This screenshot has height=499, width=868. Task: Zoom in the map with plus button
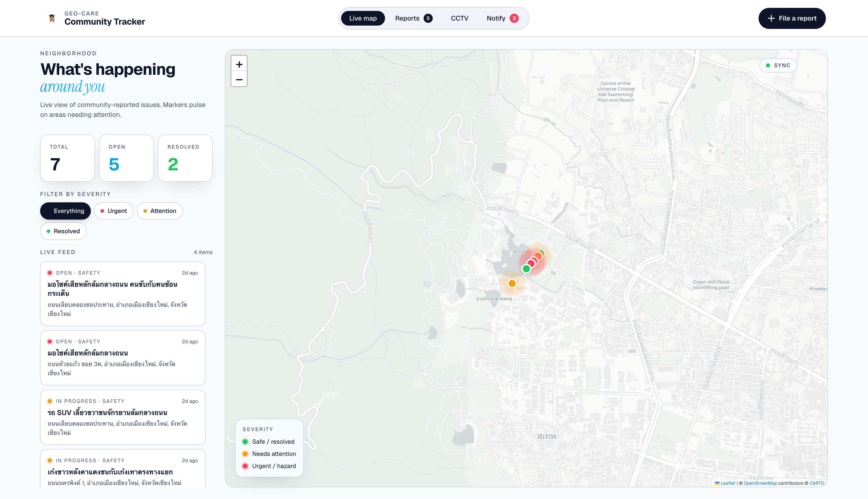point(239,64)
